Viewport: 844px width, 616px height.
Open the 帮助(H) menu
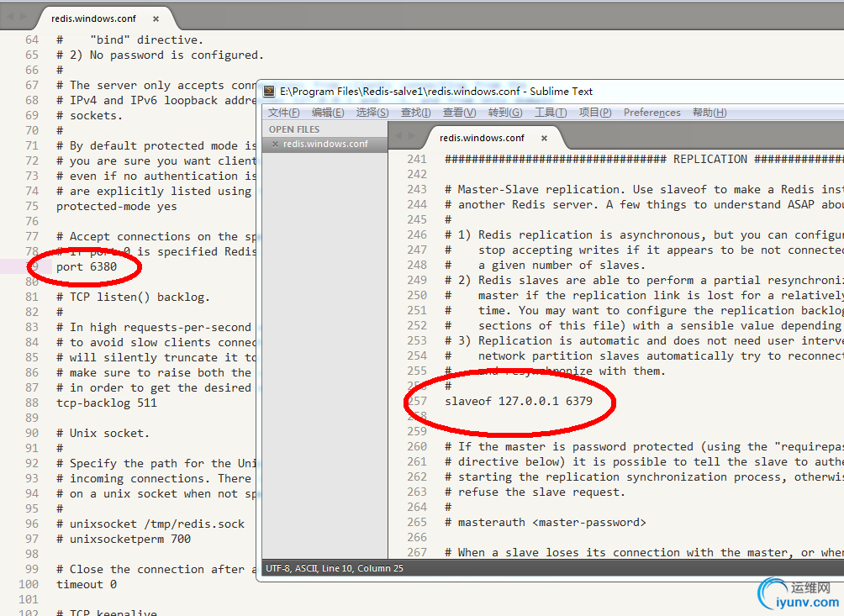click(x=709, y=113)
